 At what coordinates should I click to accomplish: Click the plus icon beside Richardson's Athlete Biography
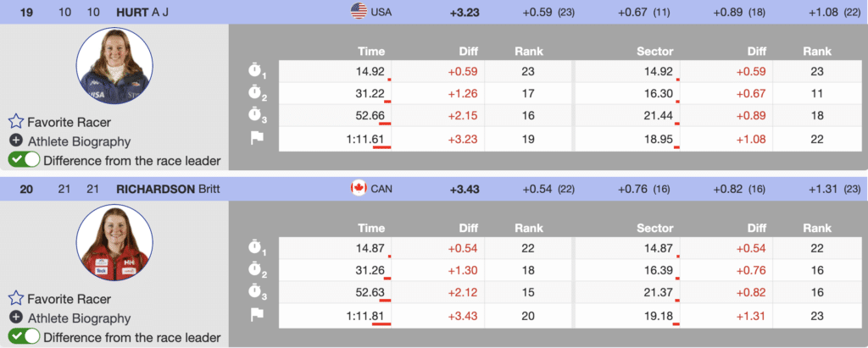[x=15, y=318]
